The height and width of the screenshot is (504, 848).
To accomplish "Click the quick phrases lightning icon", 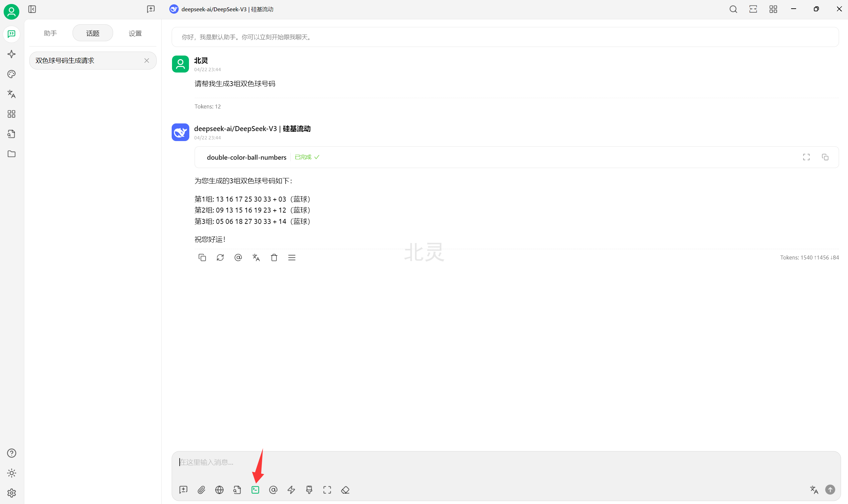I will coord(291,490).
